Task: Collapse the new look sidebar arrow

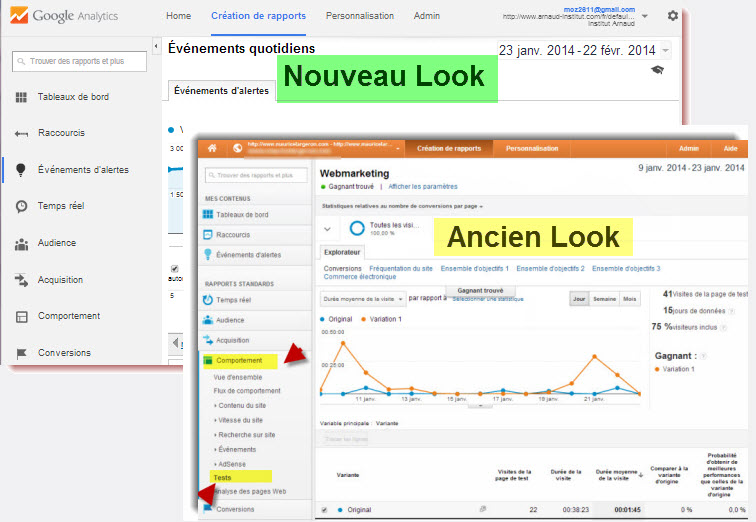Action: (x=156, y=46)
